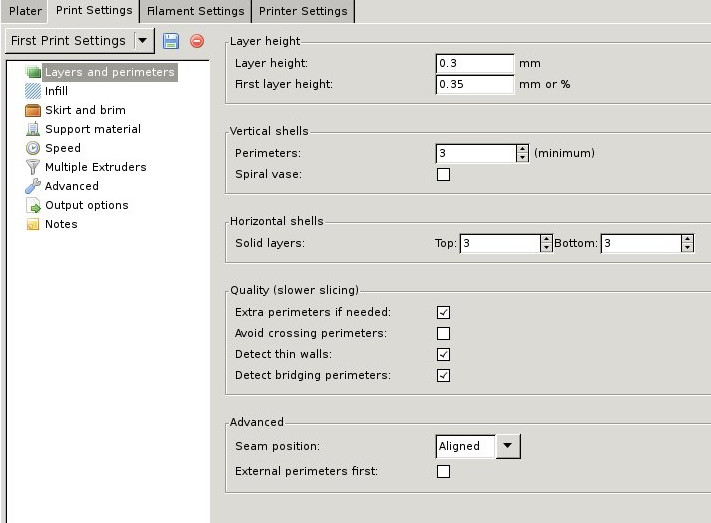Screen dimensions: 711x523
Task: Expand the First Print Settings preset dropdown
Action: pyautogui.click(x=142, y=41)
